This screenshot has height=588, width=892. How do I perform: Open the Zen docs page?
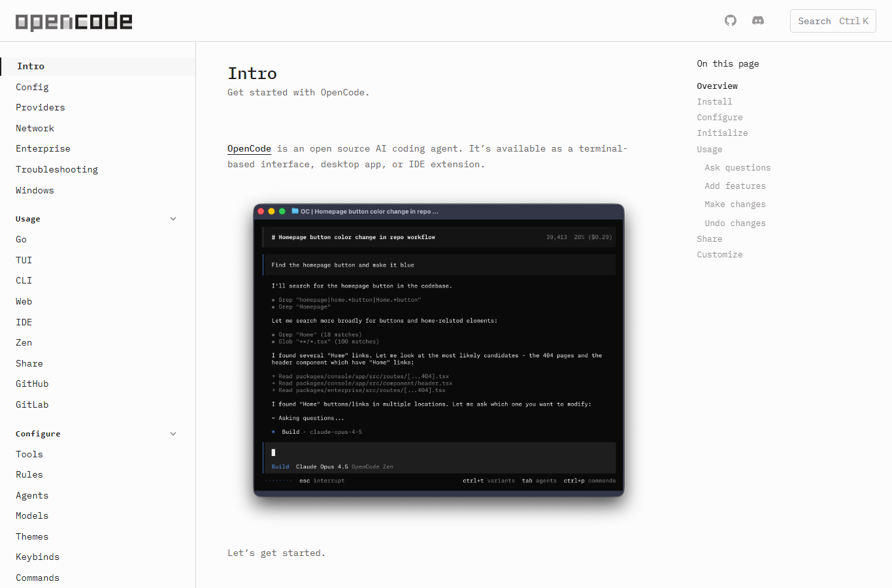pos(24,342)
